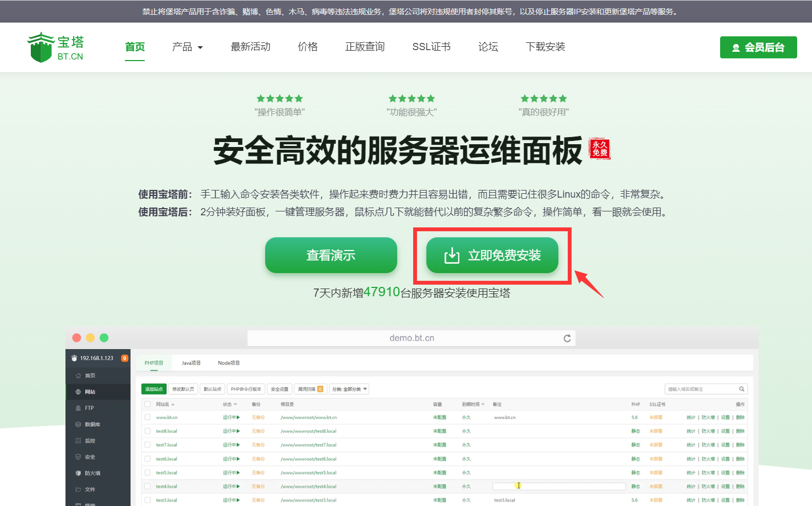
Task: Click the 运行中 play icon for test8.local
Action: pos(238,431)
